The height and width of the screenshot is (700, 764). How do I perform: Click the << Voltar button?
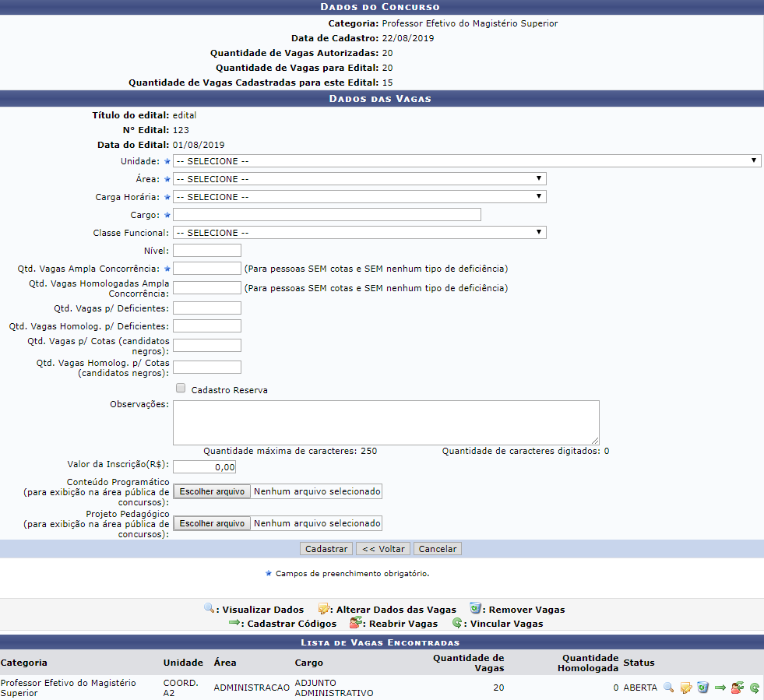[x=383, y=549]
